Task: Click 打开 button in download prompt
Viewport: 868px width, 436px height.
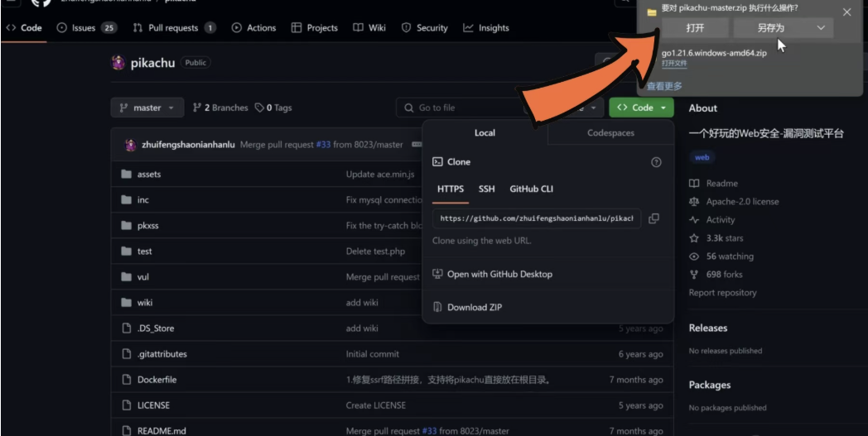Action: 695,28
